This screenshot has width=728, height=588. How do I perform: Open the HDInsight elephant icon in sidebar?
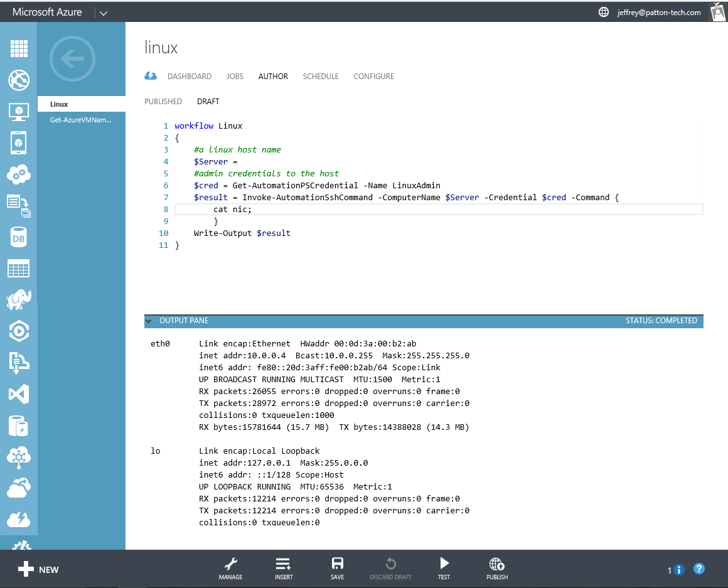(19, 300)
